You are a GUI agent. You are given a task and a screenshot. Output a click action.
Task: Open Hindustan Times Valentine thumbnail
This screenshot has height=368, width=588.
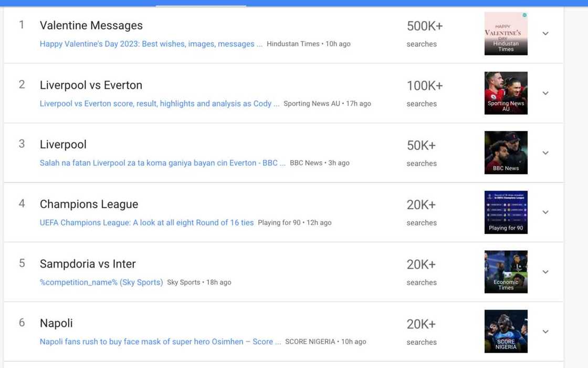506,34
